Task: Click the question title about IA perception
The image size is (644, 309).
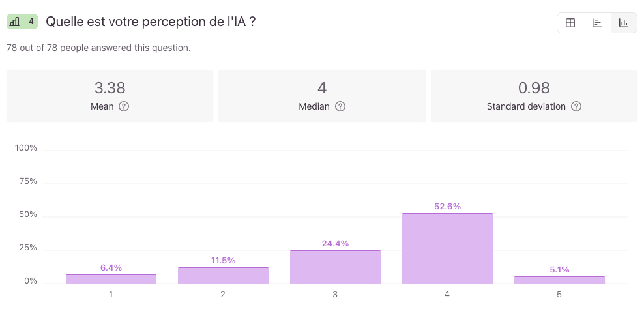Action: point(151,22)
